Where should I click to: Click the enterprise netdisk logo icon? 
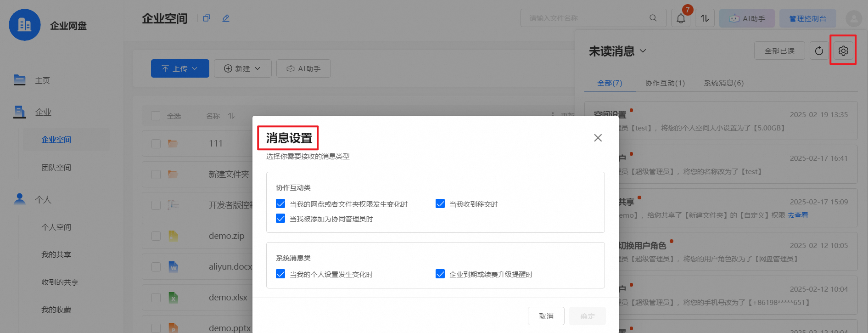25,25
